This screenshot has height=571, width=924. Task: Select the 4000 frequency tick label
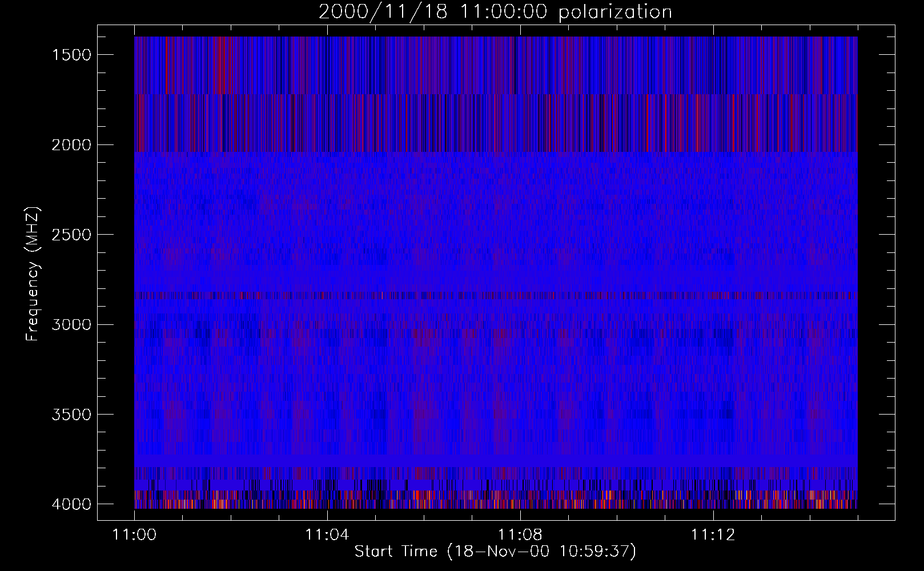point(71,504)
